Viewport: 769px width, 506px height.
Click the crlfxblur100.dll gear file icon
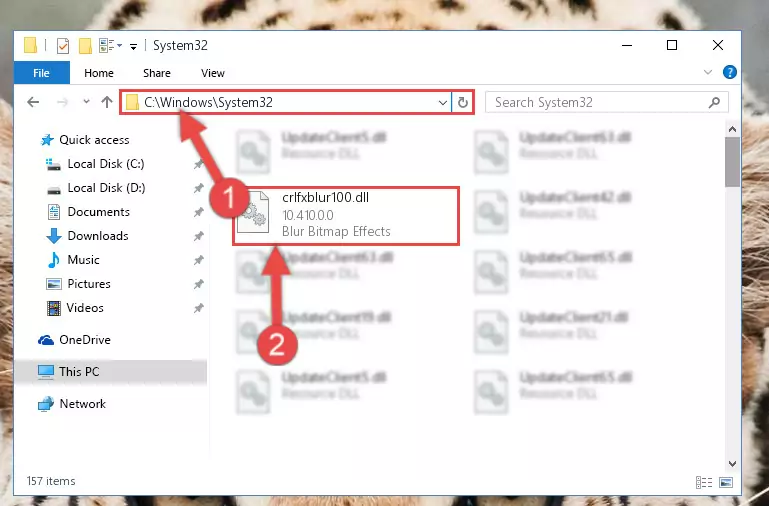point(253,212)
